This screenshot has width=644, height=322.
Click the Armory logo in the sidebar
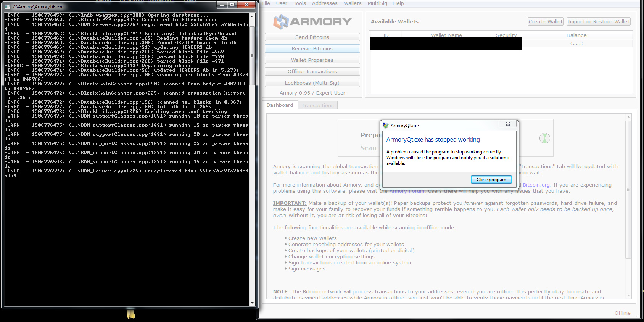coord(312,22)
